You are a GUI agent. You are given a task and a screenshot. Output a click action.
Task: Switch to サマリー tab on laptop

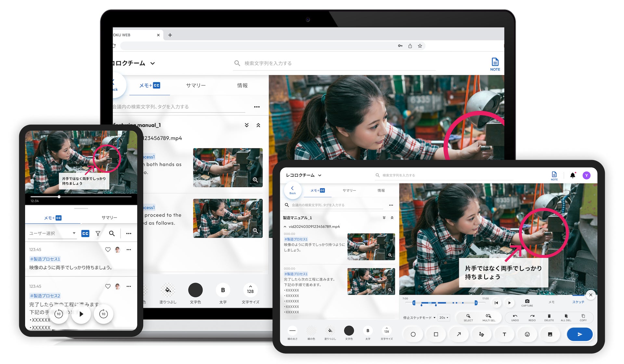[196, 85]
